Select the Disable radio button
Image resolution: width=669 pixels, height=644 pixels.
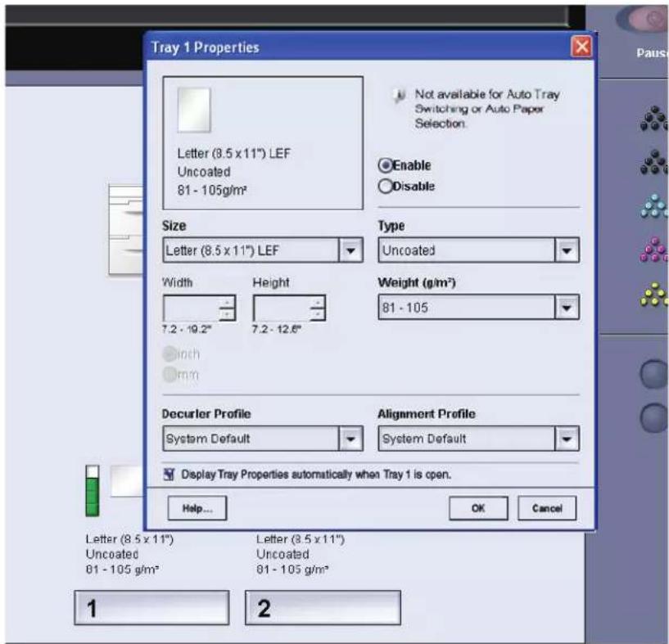(386, 186)
